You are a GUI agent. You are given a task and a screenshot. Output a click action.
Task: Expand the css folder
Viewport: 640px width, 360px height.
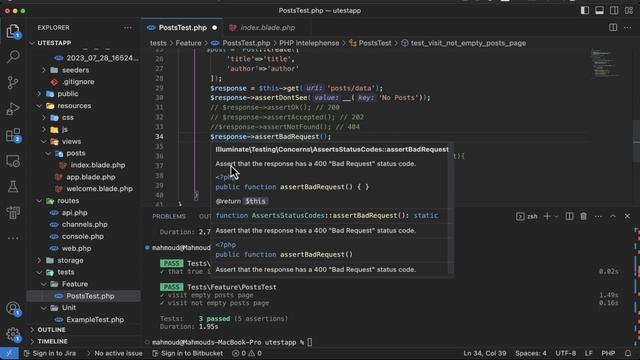point(68,117)
